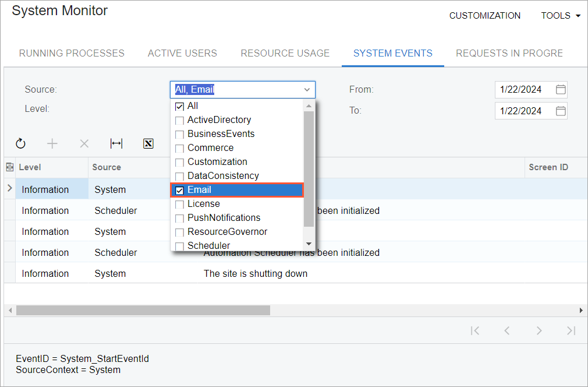Screen dimensions: 588x387
Task: Click horizontal scrollbar left arrow
Action: [x=10, y=311]
